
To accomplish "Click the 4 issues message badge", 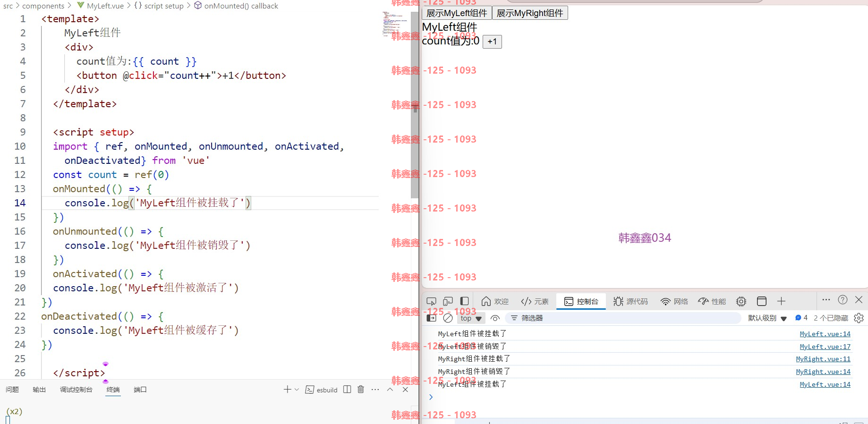I will (801, 318).
